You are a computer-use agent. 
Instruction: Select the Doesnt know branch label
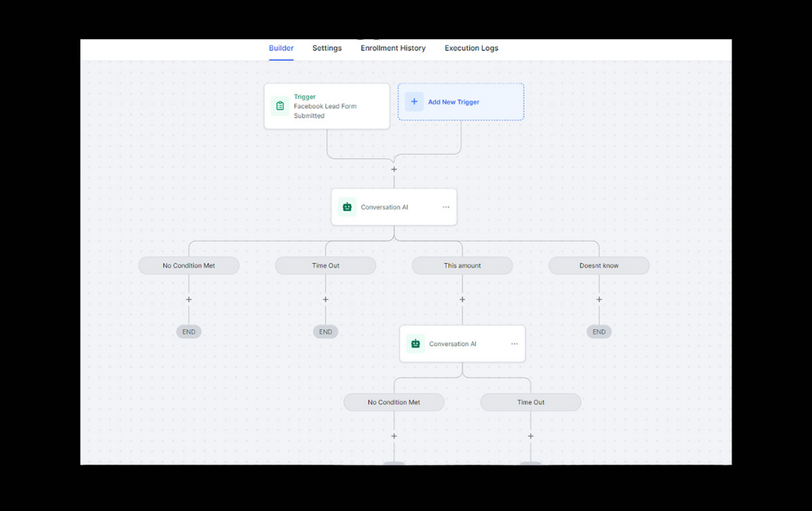pyautogui.click(x=599, y=265)
